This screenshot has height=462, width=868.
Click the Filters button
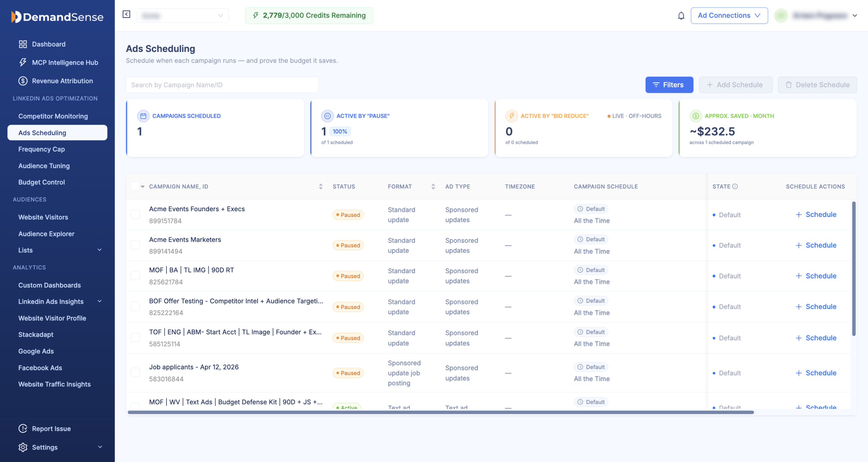coord(669,85)
